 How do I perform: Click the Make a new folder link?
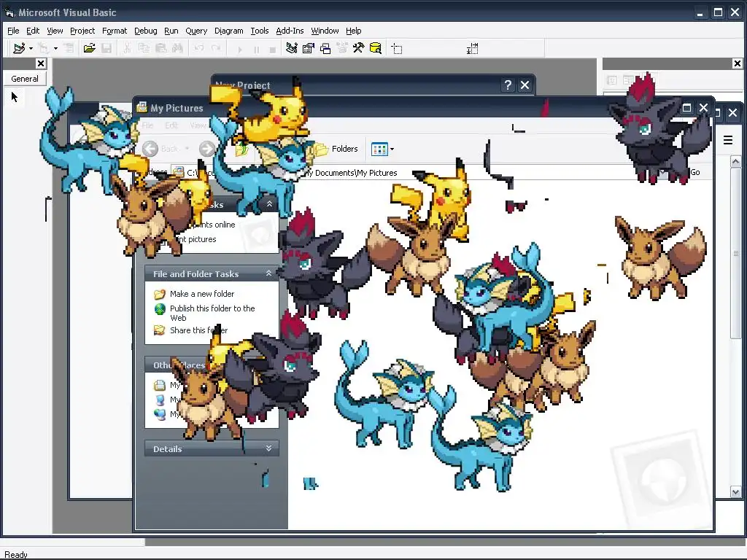[202, 294]
